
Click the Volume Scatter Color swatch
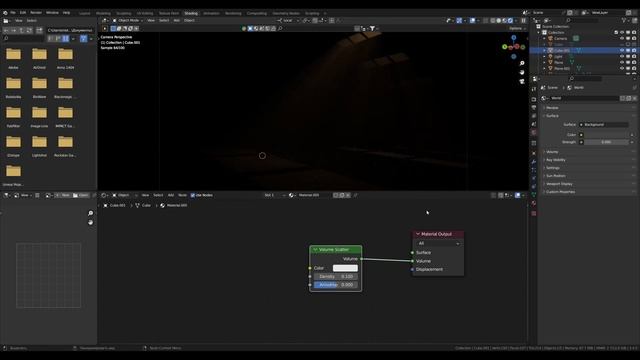click(345, 268)
